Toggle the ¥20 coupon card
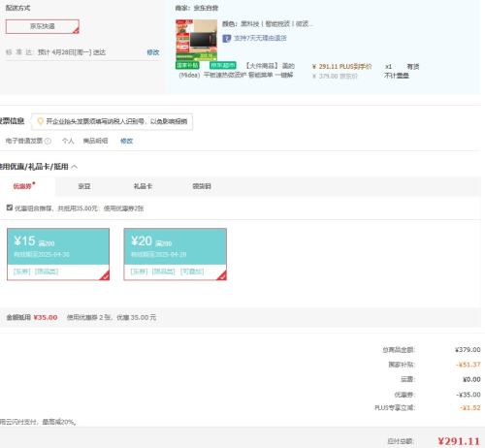The image size is (485, 448). tap(175, 254)
